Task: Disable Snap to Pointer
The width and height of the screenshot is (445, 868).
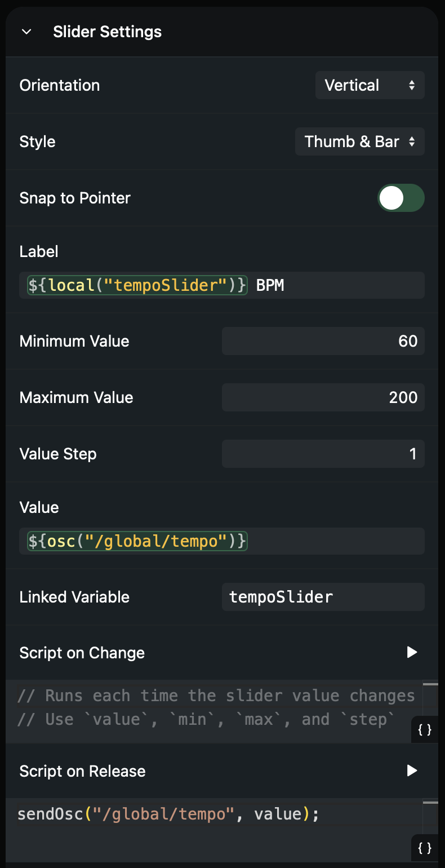Action: point(401,198)
